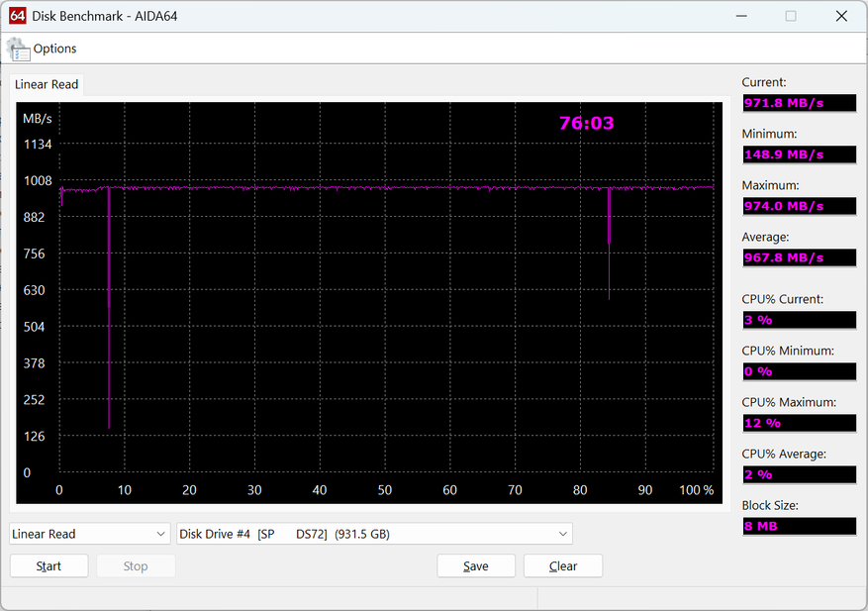This screenshot has height=611, width=868.
Task: Click the CPU% Average 2 % value
Action: pos(800,474)
